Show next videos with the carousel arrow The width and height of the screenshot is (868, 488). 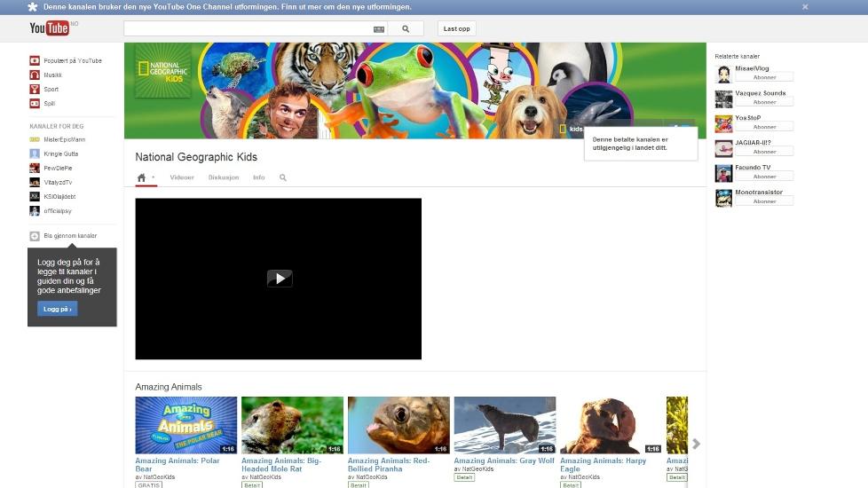click(697, 444)
